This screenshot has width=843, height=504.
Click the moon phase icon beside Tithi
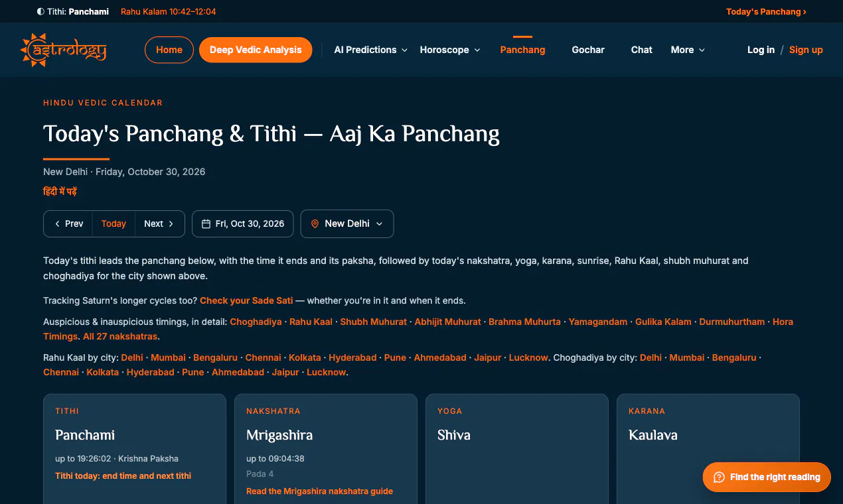(x=40, y=12)
